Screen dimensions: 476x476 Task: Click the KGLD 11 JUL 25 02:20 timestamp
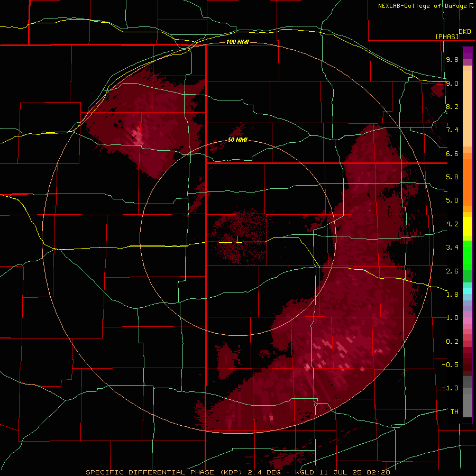pos(342,472)
